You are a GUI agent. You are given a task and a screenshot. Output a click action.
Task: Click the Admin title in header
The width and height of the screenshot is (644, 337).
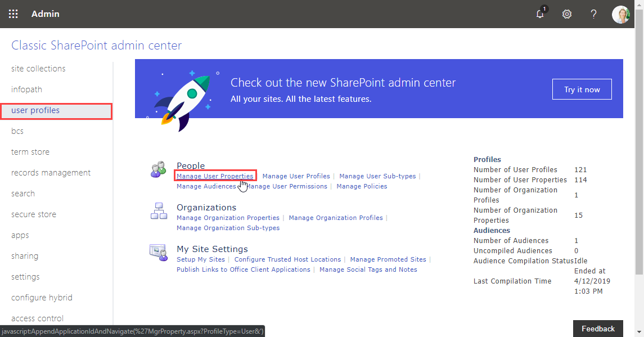pos(45,14)
